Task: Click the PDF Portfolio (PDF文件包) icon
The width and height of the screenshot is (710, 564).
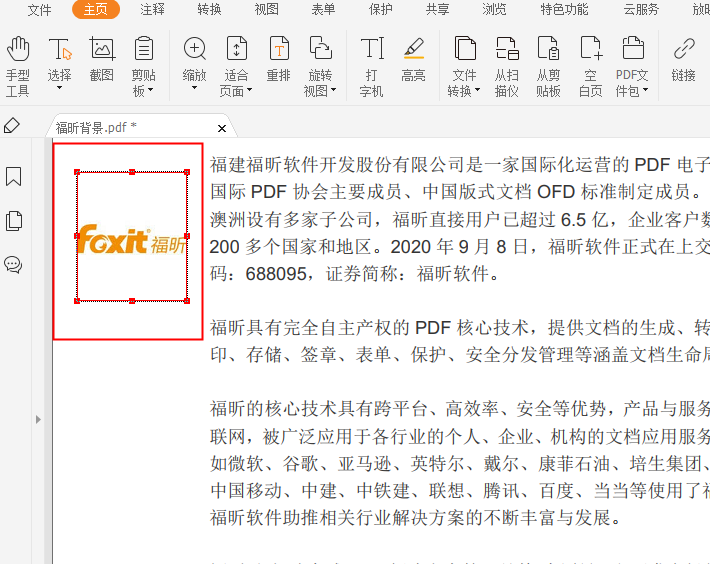Action: (633, 49)
